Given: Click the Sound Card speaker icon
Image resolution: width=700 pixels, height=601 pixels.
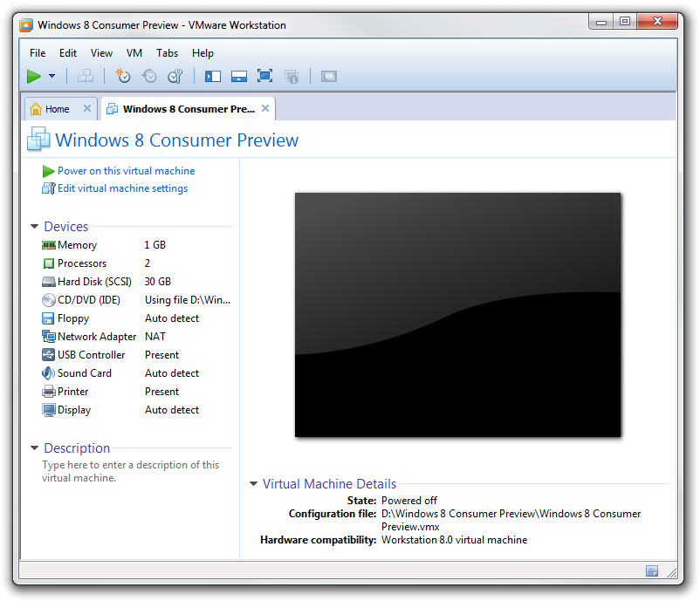Looking at the screenshot, I should click(x=48, y=373).
